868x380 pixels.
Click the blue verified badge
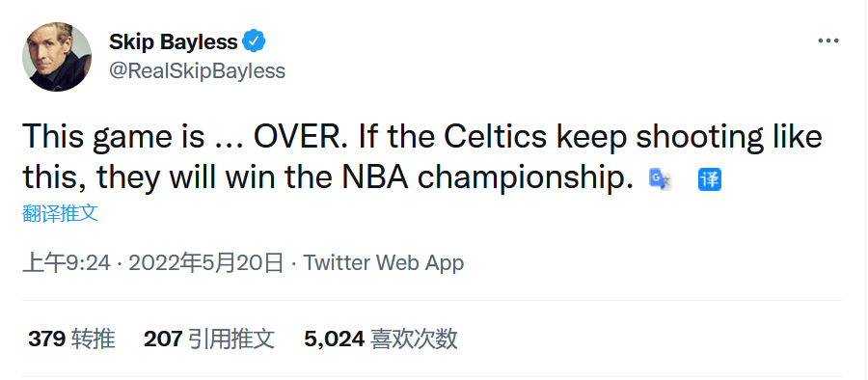coord(254,41)
